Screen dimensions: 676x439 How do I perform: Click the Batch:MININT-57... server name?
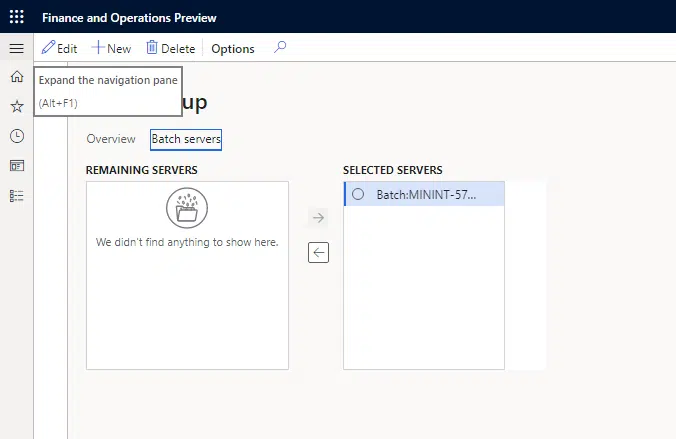click(426, 194)
